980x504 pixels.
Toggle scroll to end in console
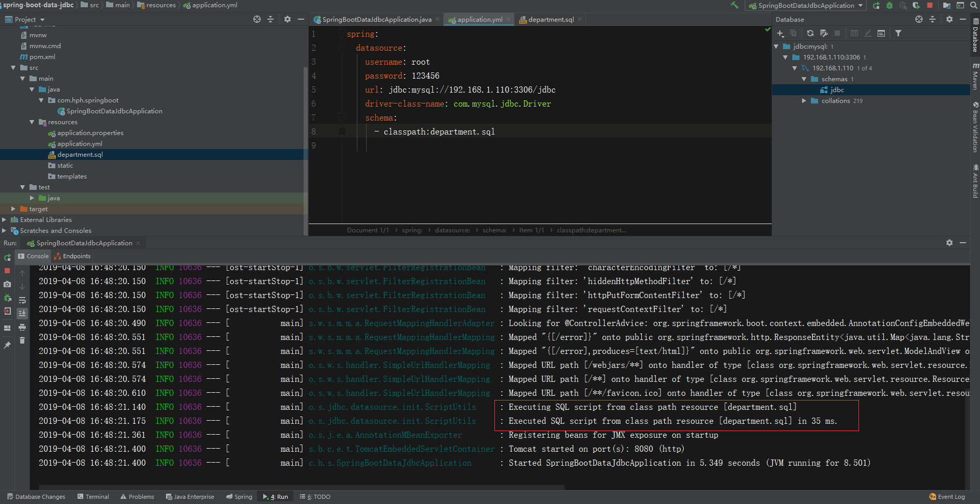coord(22,314)
